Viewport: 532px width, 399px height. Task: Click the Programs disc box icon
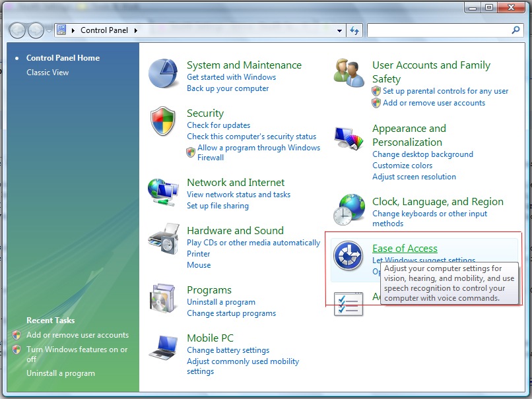pos(163,299)
